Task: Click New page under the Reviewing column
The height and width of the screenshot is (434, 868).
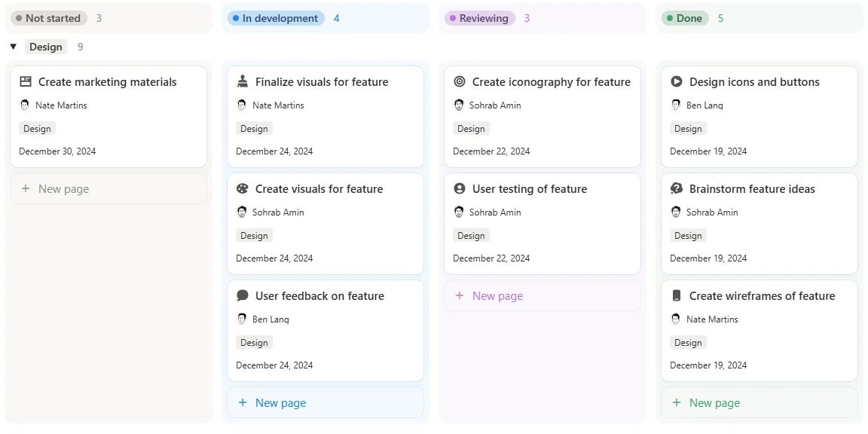Action: click(x=497, y=295)
